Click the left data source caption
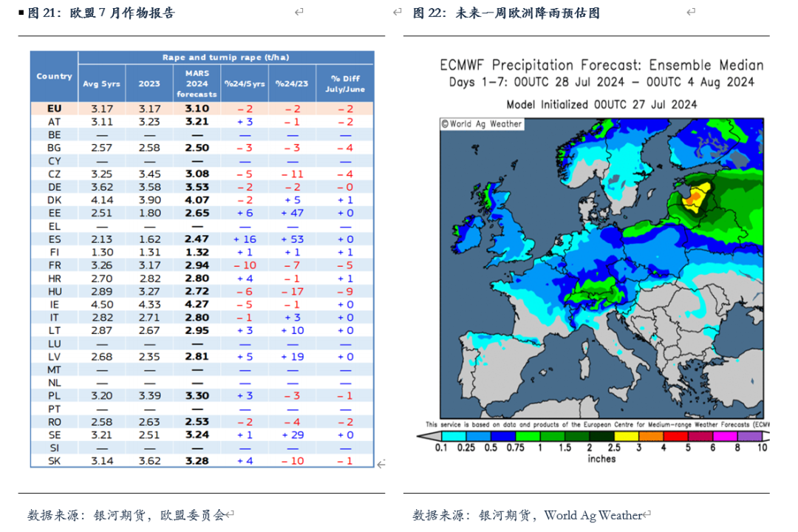 coord(126,515)
